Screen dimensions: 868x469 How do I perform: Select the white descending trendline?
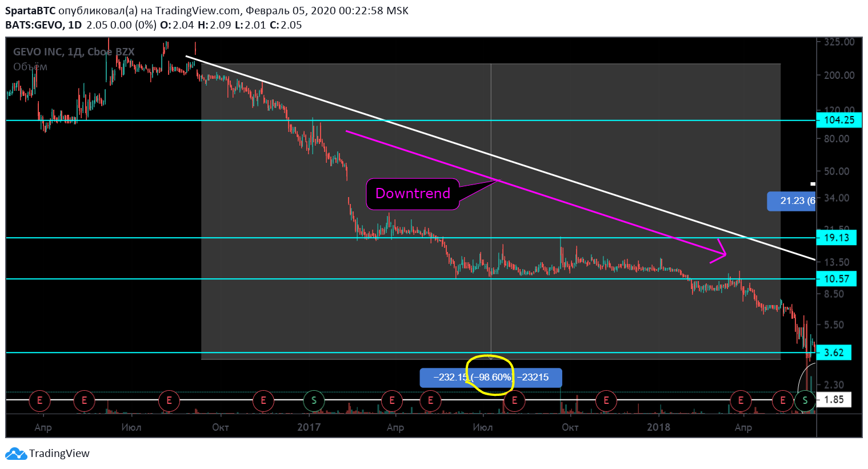[x=501, y=158]
